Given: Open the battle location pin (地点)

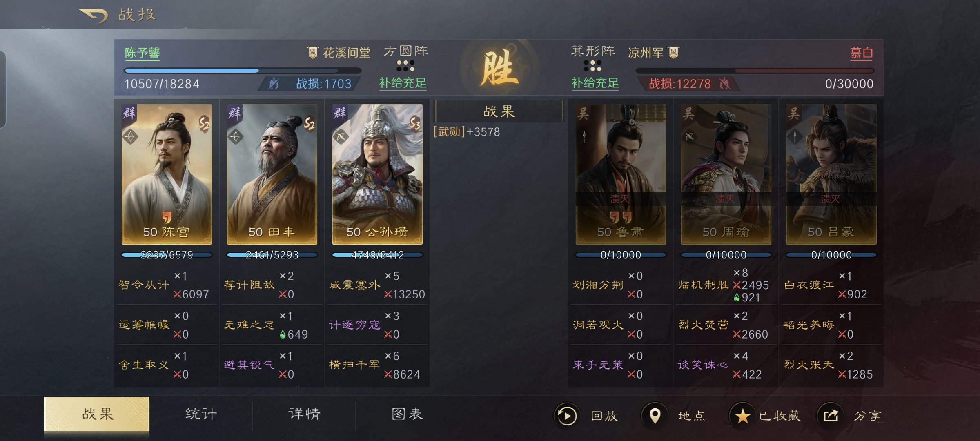Looking at the screenshot, I should [x=655, y=416].
